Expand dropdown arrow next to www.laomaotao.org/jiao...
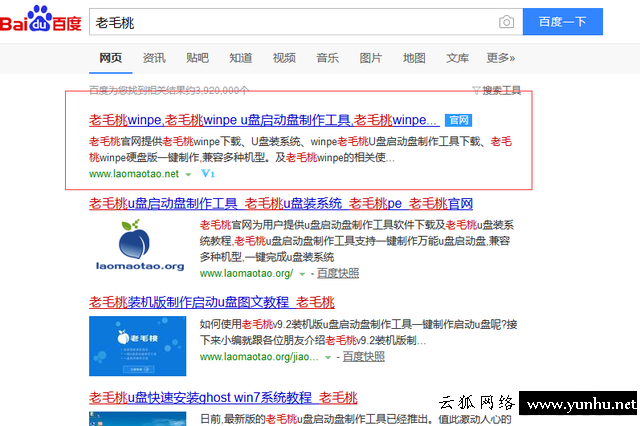This screenshot has width=640, height=426. click(x=328, y=357)
